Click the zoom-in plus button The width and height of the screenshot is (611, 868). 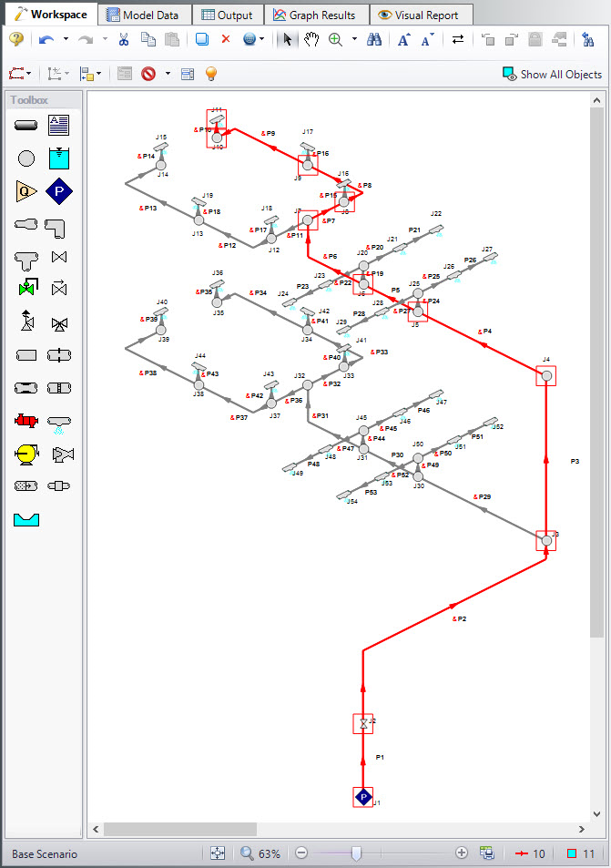tap(462, 853)
